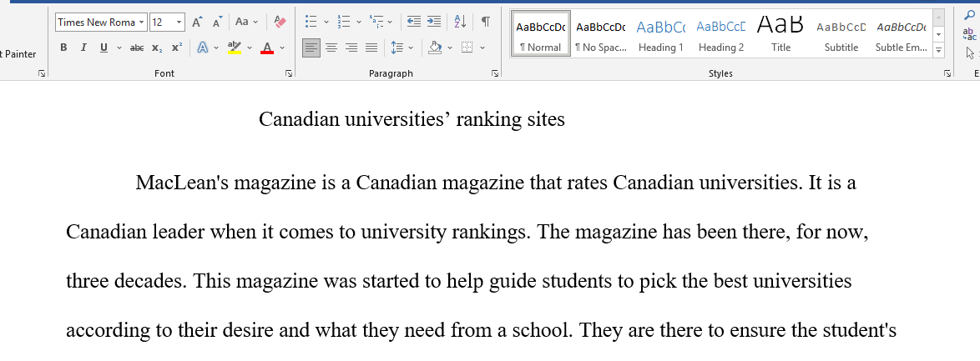This screenshot has height=361, width=980.
Task: Clear all formatting
Action: (280, 22)
